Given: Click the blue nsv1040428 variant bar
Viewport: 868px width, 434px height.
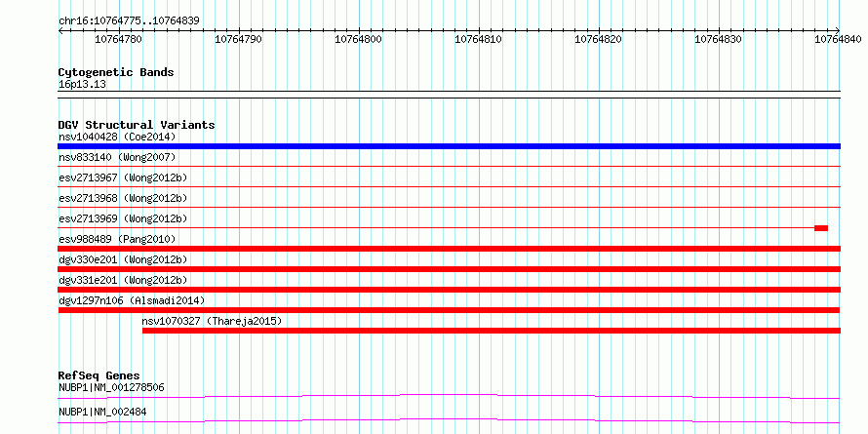Looking at the screenshot, I should (449, 146).
